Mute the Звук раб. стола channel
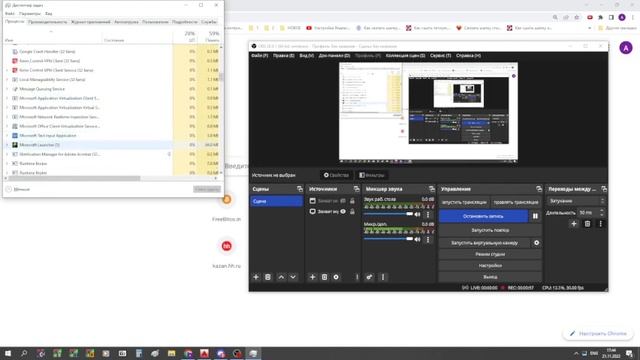This screenshot has width=640, height=360. (x=418, y=214)
